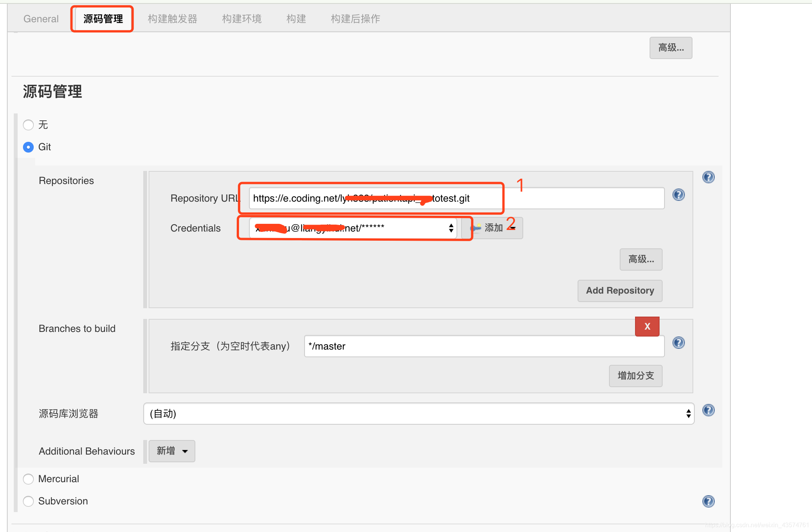Image resolution: width=812 pixels, height=532 pixels.
Task: Open the 源码库浏览器 (自动) dropdown
Action: 419,414
